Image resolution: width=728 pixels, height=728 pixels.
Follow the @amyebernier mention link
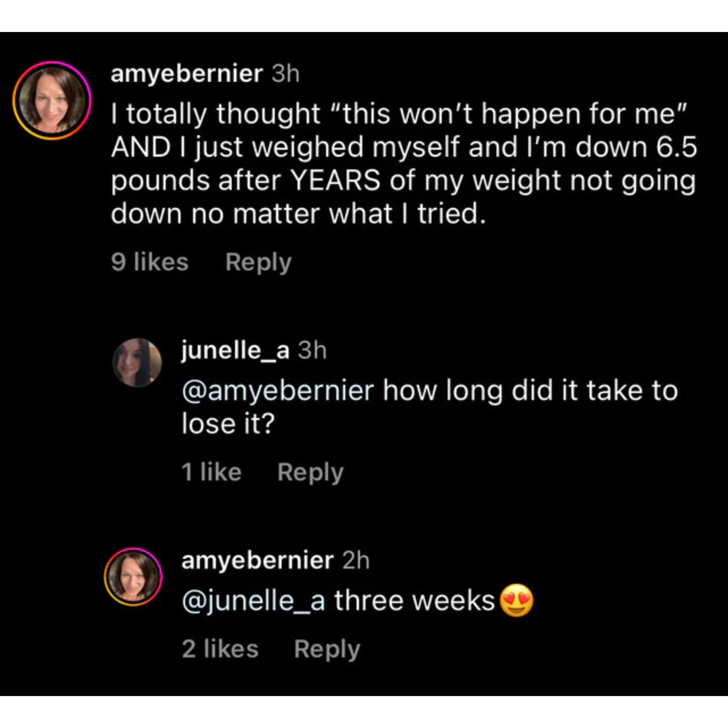[278, 391]
